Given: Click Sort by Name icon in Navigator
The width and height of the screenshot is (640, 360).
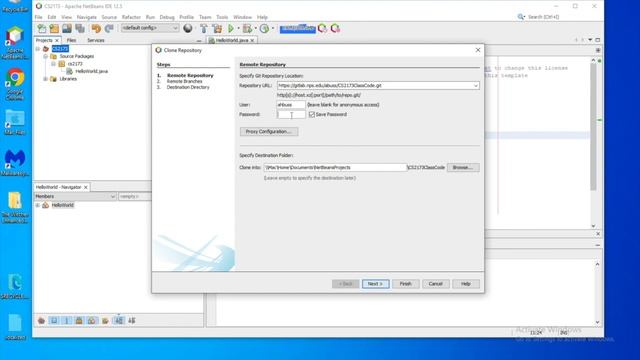Looking at the screenshot, I should coord(119,320).
